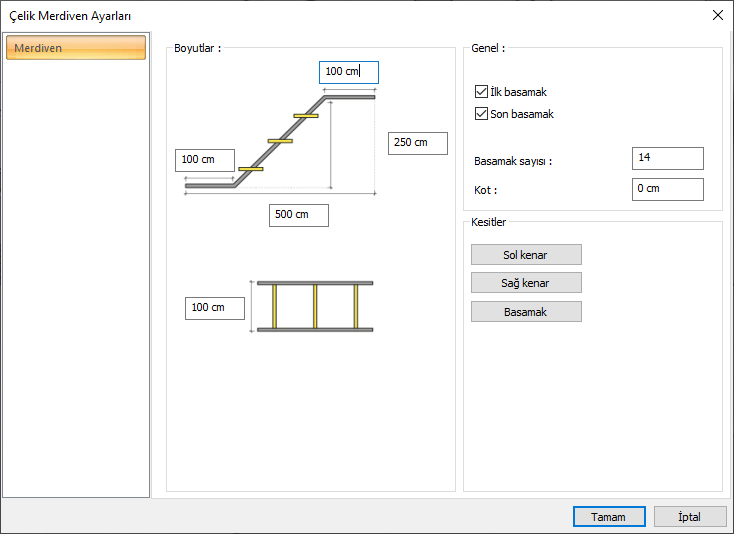Select the 500 cm total length field

298,215
